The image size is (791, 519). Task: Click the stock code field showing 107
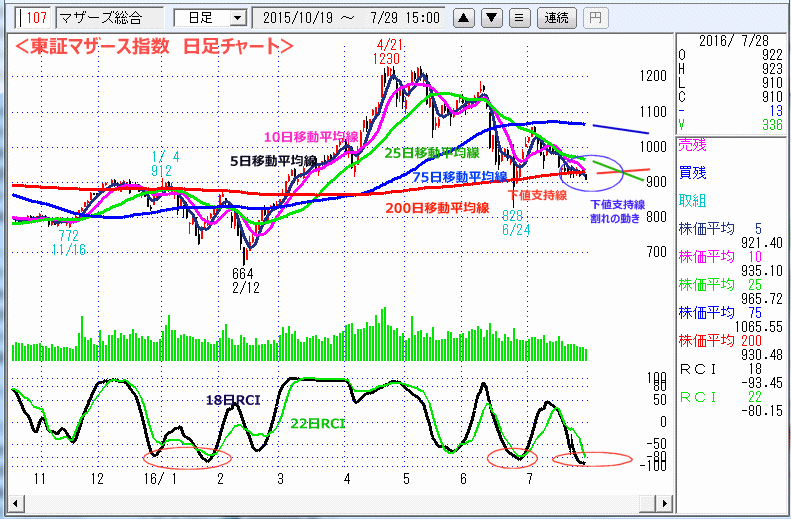[x=33, y=18]
